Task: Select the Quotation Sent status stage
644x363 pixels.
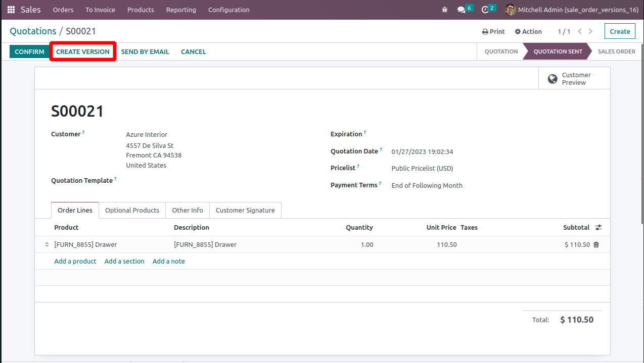Action: (x=558, y=51)
